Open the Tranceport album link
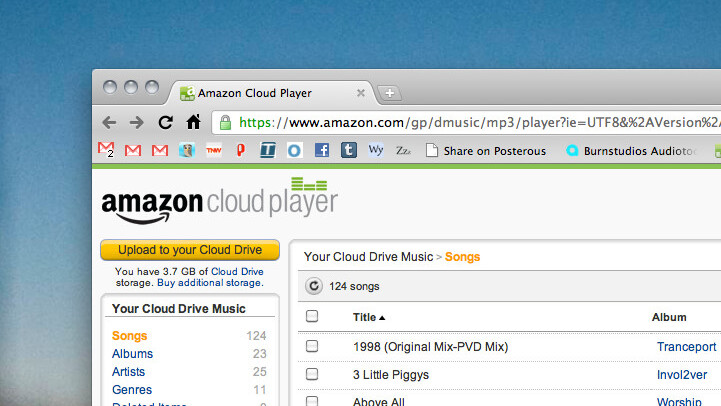The height and width of the screenshot is (406, 721). [686, 347]
